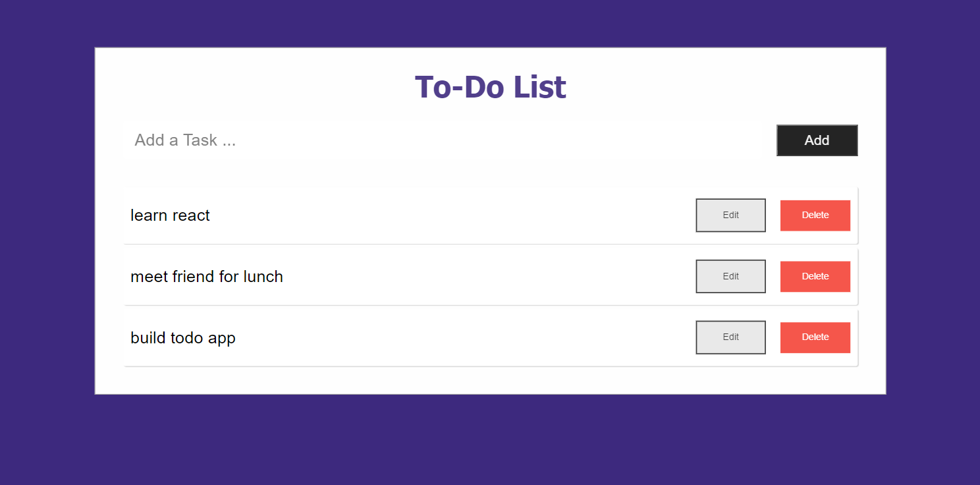The height and width of the screenshot is (485, 980).
Task: Delete the "learn react" task
Action: (x=815, y=215)
